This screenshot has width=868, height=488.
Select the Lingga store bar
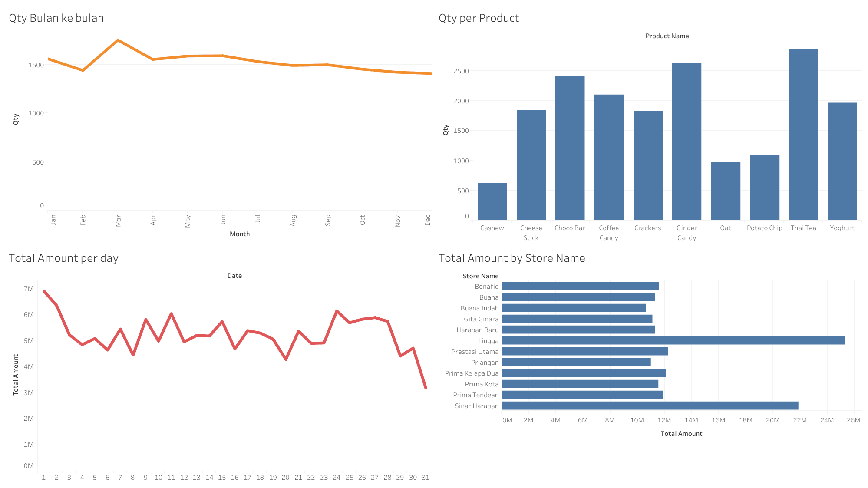(x=673, y=340)
